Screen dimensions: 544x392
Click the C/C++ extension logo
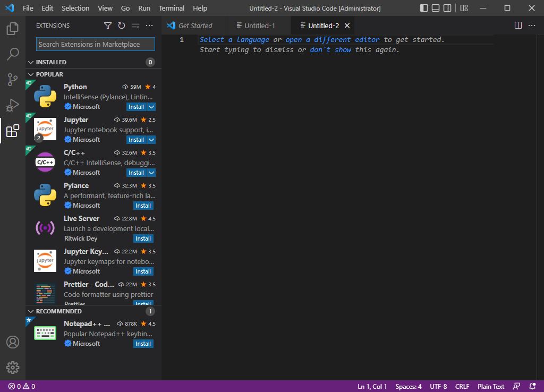45,162
